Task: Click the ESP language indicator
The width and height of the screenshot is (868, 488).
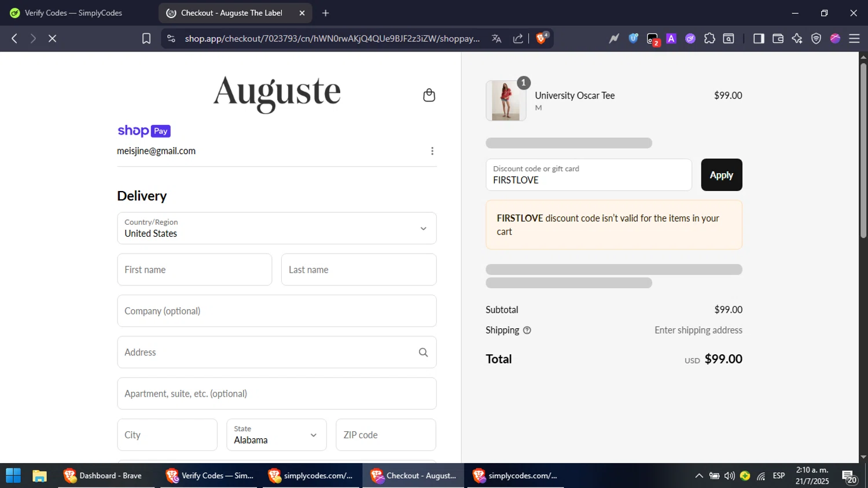Action: pyautogui.click(x=779, y=476)
